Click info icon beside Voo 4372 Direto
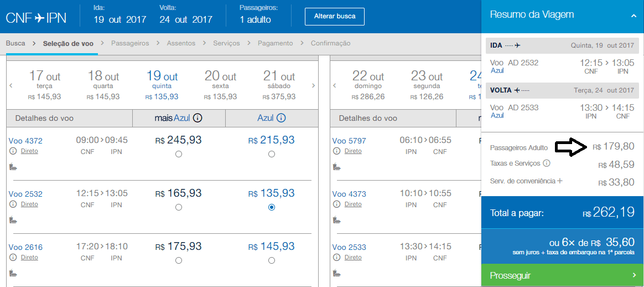644x287 pixels. point(13,151)
